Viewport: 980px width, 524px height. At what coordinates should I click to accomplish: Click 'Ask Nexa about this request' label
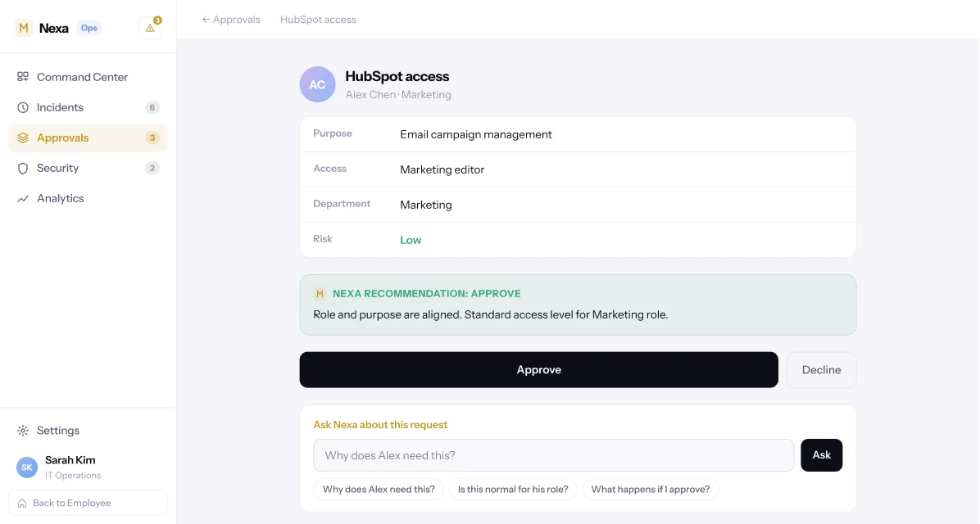click(x=380, y=425)
